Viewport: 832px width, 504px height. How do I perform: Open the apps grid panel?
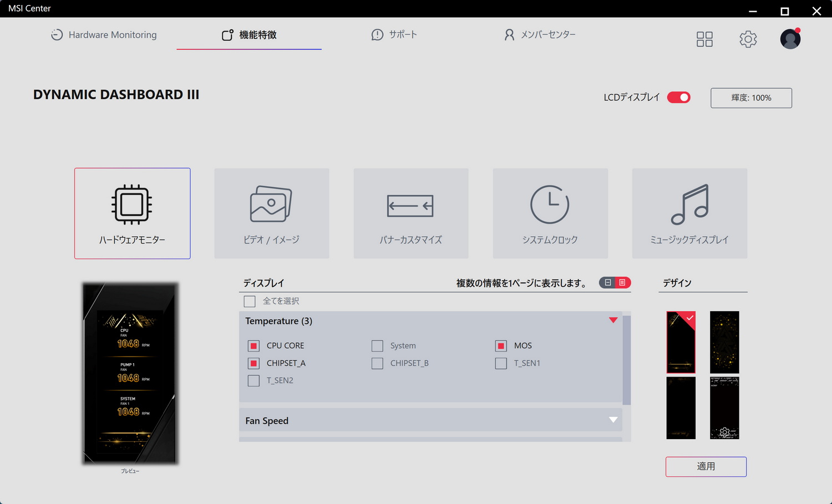[704, 39]
